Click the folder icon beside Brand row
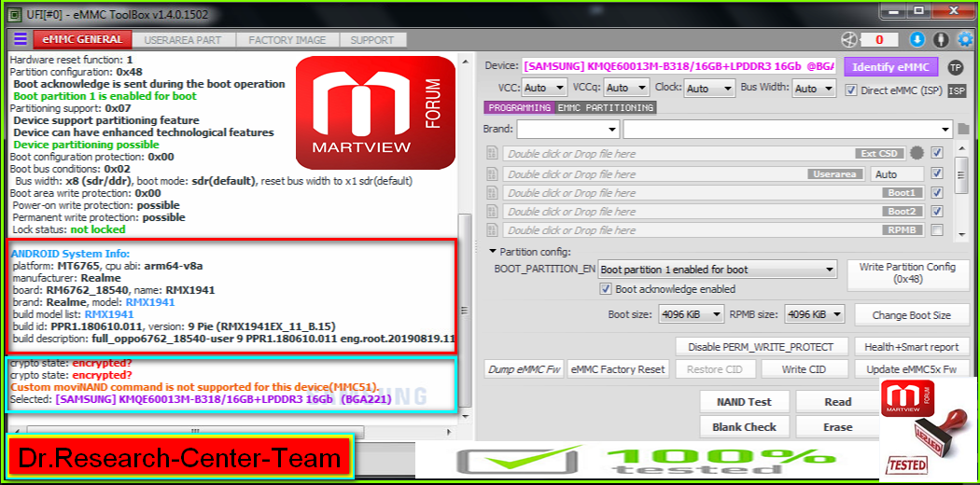The height and width of the screenshot is (485, 980). (x=963, y=130)
